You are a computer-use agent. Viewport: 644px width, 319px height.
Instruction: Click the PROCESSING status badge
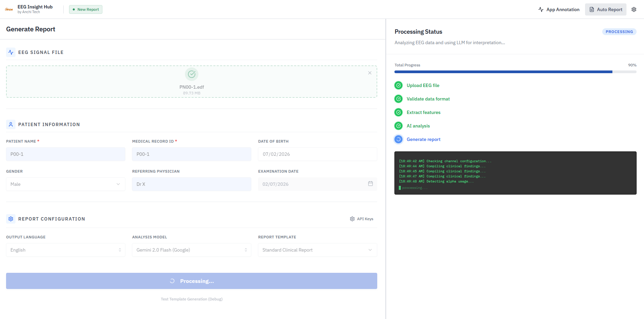(619, 32)
